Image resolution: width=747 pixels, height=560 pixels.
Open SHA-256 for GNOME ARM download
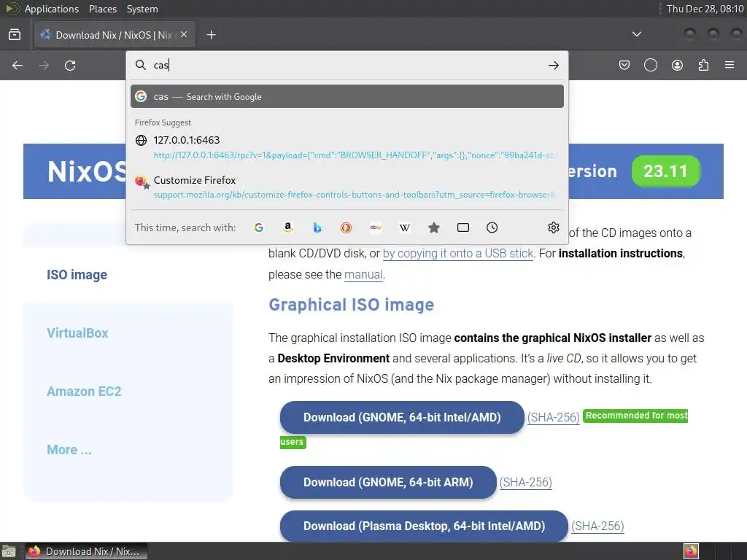click(x=525, y=483)
